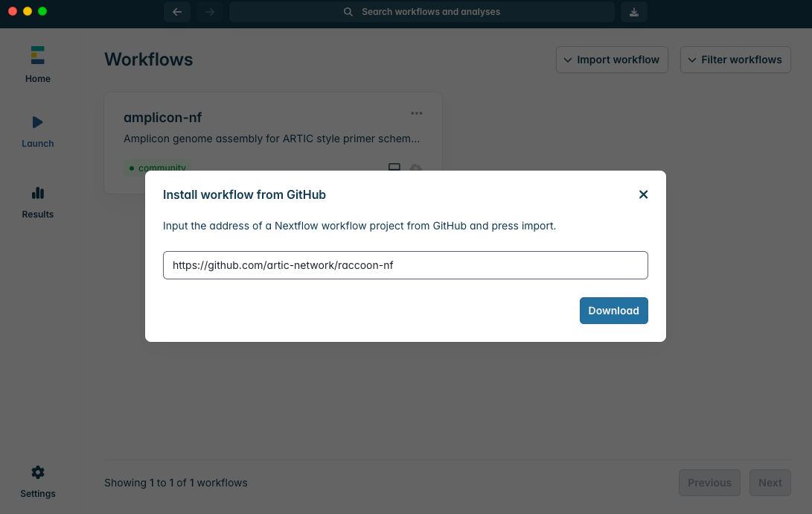Click the Previous page button
This screenshot has width=812, height=514.
pyautogui.click(x=709, y=483)
